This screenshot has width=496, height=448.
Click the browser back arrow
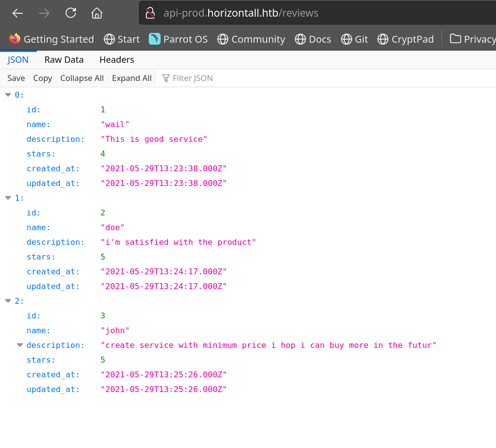coord(18,13)
